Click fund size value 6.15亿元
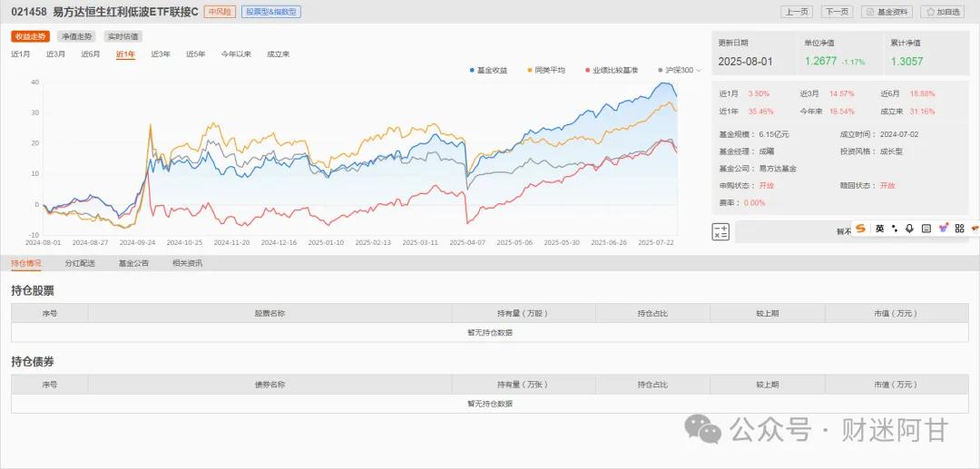The height and width of the screenshot is (469, 980). coord(774,134)
